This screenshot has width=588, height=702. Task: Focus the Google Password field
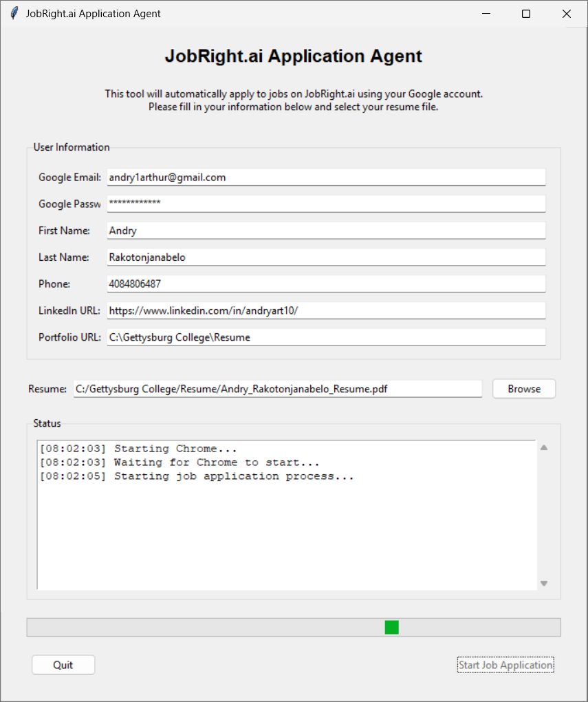pyautogui.click(x=326, y=204)
